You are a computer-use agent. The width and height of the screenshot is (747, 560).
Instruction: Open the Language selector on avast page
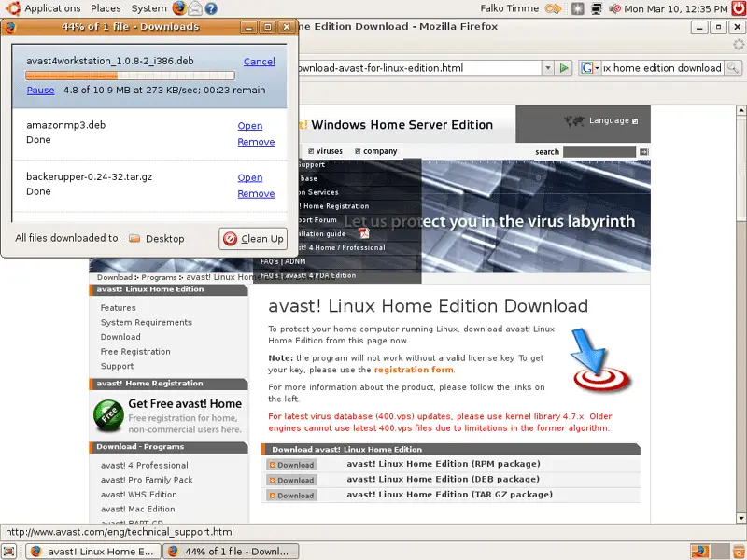613,121
